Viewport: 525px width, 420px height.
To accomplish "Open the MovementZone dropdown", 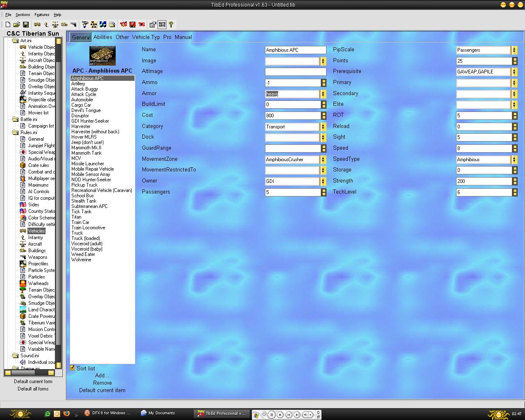I will (x=323, y=160).
